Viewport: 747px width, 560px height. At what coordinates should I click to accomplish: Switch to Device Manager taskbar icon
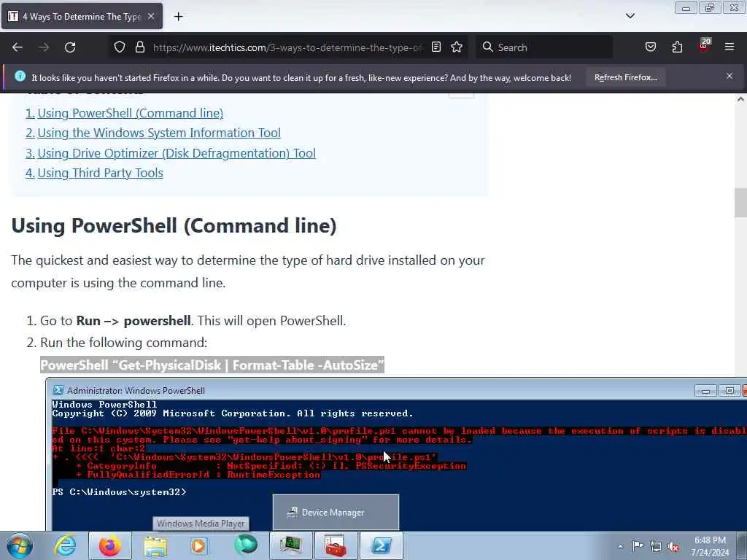click(290, 545)
